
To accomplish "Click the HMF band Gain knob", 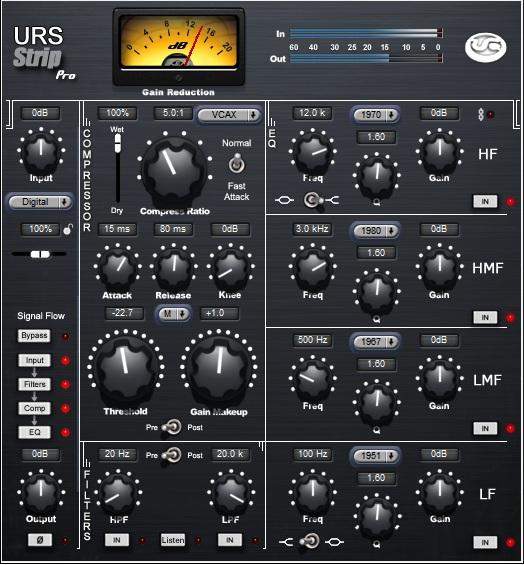I will [439, 267].
